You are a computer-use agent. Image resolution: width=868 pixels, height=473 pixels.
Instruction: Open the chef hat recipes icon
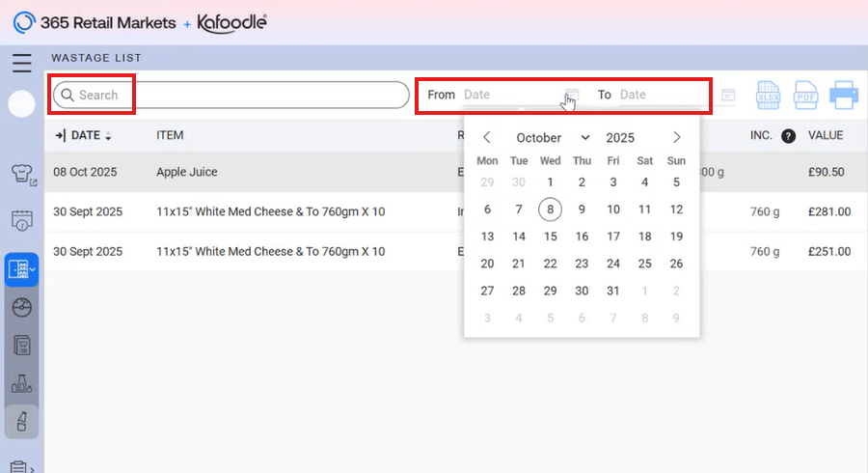[x=23, y=175]
